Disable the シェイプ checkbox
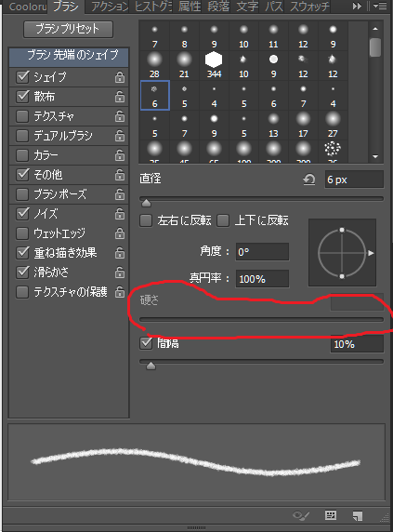The width and height of the screenshot is (393, 532). click(22, 77)
